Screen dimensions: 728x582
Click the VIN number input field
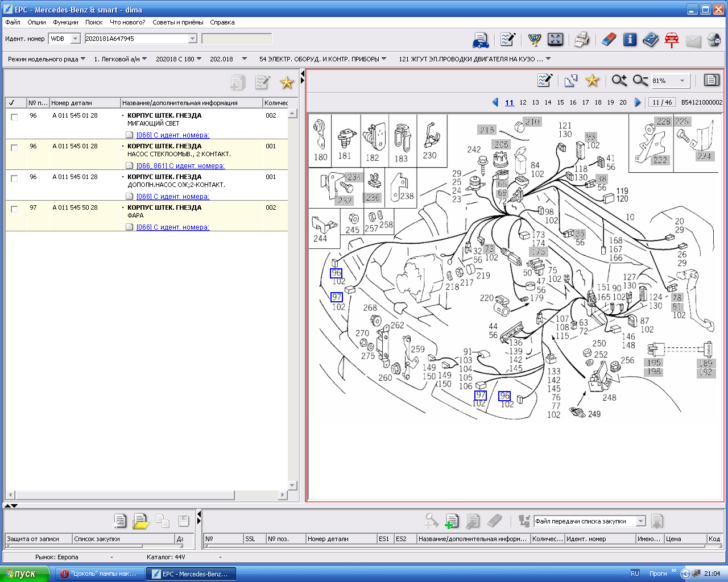[136, 39]
